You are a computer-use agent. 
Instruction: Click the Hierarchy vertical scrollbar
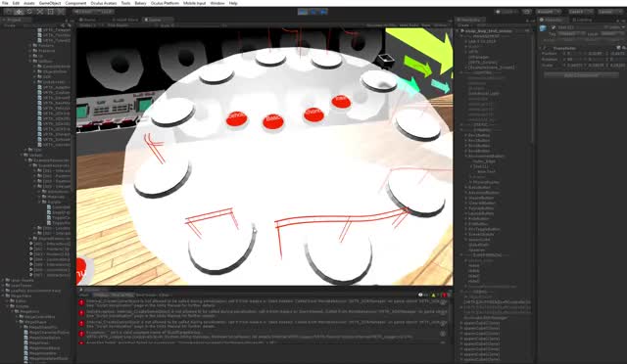pos(533,88)
